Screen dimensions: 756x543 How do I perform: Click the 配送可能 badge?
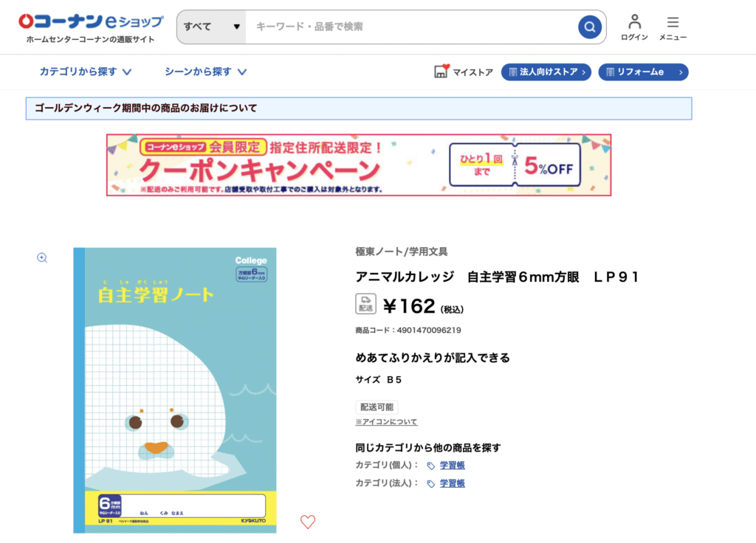377,407
